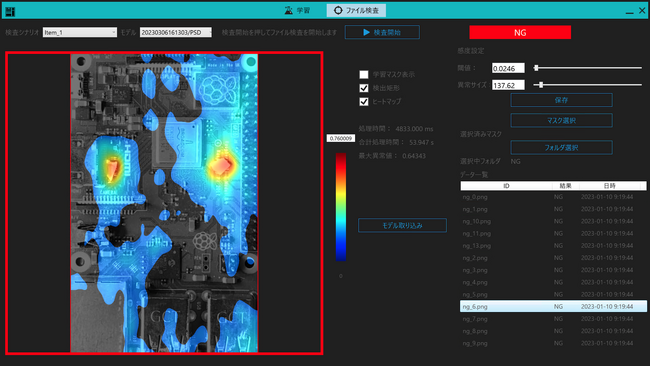Switch to the 学習 tab
Viewport: 650px width, 366px height.
(x=298, y=10)
